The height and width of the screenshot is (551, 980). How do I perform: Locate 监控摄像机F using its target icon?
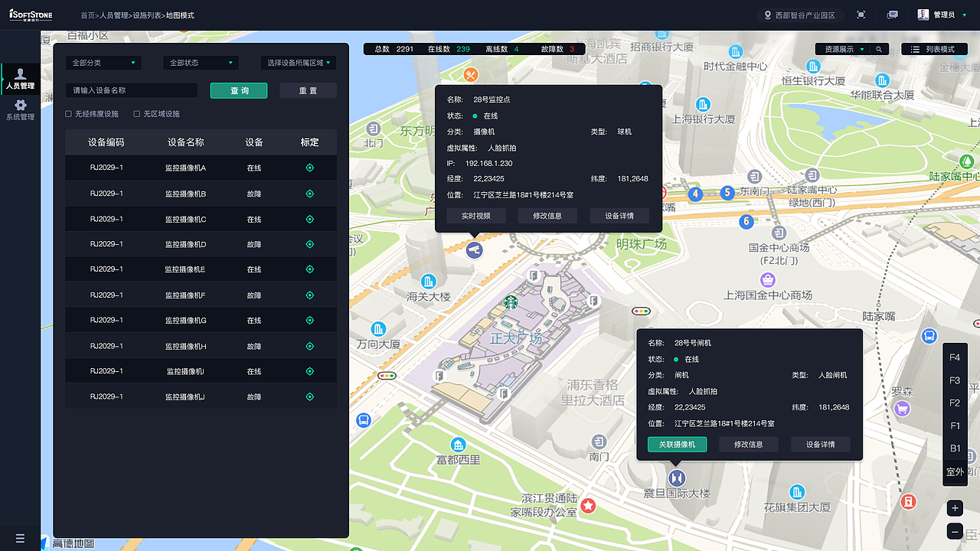310,295
